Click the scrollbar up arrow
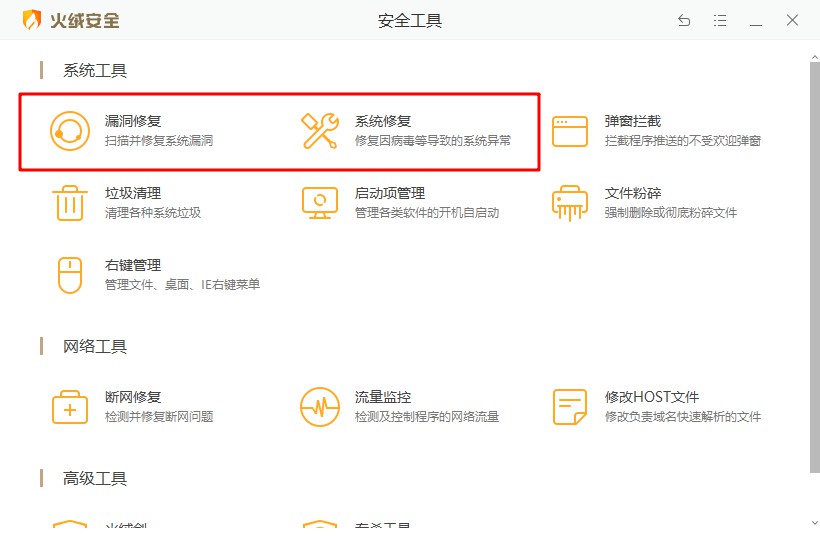 [815, 56]
